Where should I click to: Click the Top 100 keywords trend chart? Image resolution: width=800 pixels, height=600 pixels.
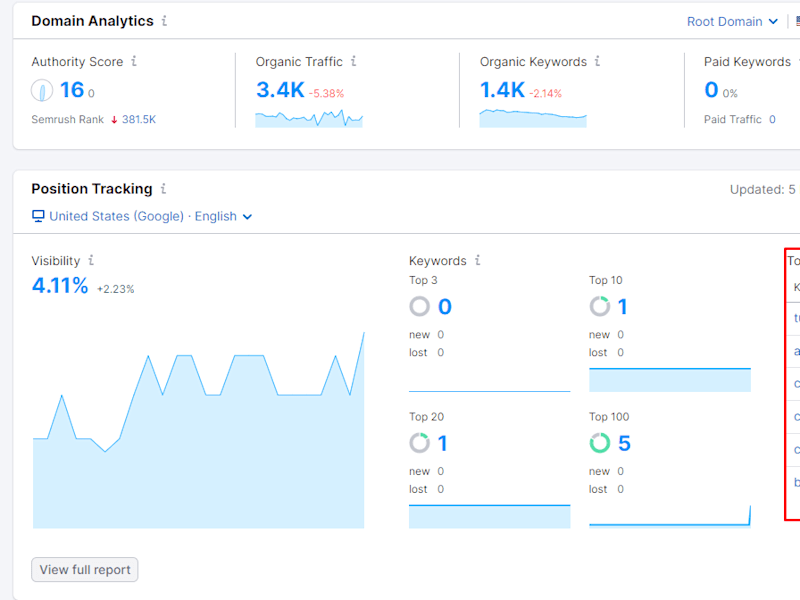click(x=670, y=515)
